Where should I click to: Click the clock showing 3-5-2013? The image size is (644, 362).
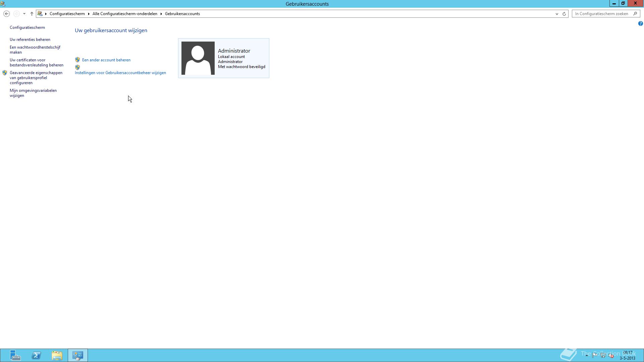point(627,356)
